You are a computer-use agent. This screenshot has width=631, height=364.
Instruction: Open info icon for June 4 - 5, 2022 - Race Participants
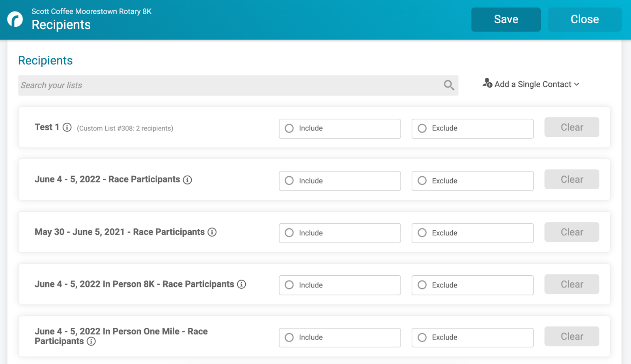pos(187,180)
